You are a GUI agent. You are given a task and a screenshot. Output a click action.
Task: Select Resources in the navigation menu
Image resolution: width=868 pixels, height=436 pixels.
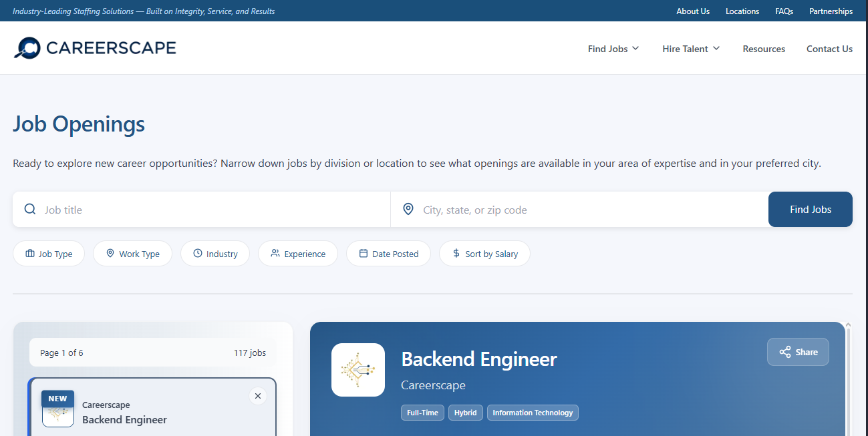764,48
